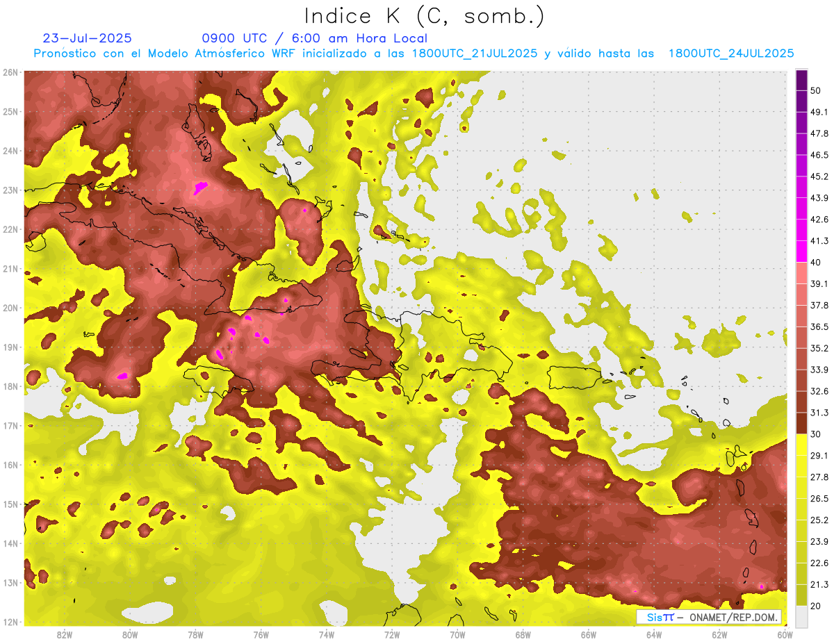Screen dimensions: 834x644
Task: Click the Jamaica island outline on the map
Action: (217, 381)
